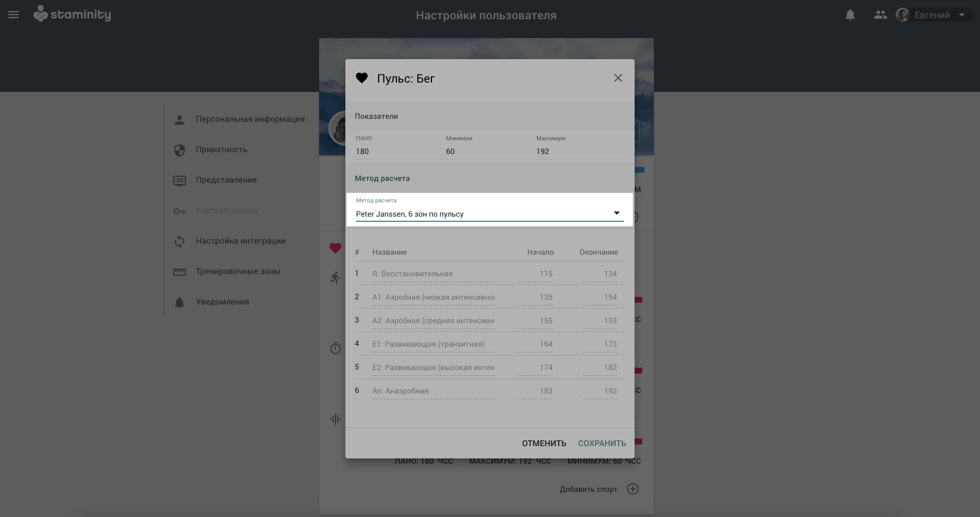This screenshot has width=980, height=517.
Task: Click zone 3 start value 155
Action: pos(536,321)
